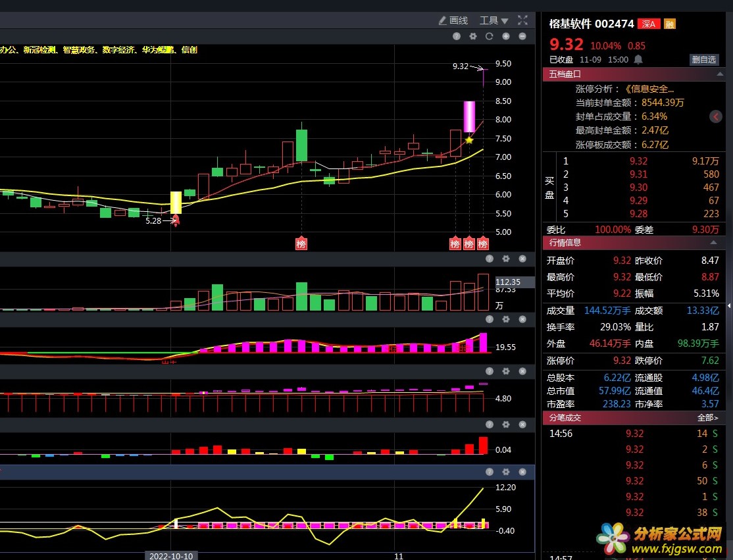Click the red rocket signal icon near 5.28
Screen dimensions: 733x560
(176, 220)
